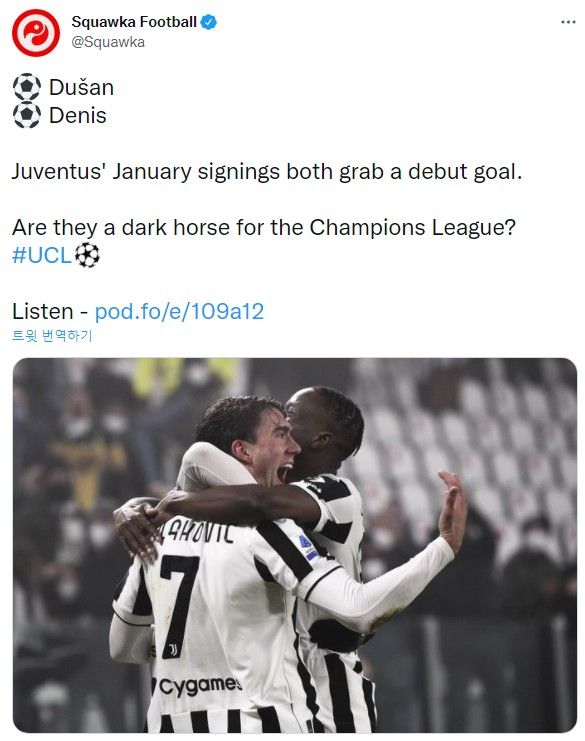The height and width of the screenshot is (741, 585).
Task: Open the Squawka Football profile avatar
Action: (36, 33)
